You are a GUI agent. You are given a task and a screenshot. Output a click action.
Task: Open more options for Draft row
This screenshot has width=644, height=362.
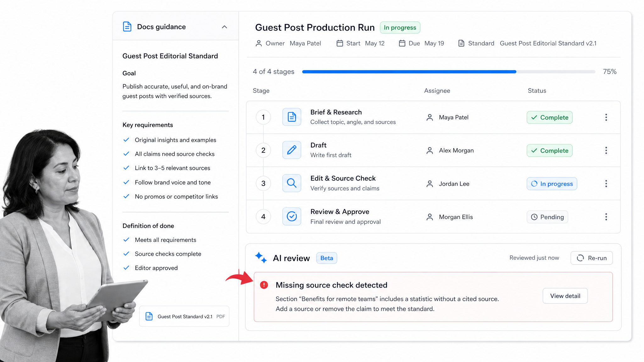pos(606,151)
